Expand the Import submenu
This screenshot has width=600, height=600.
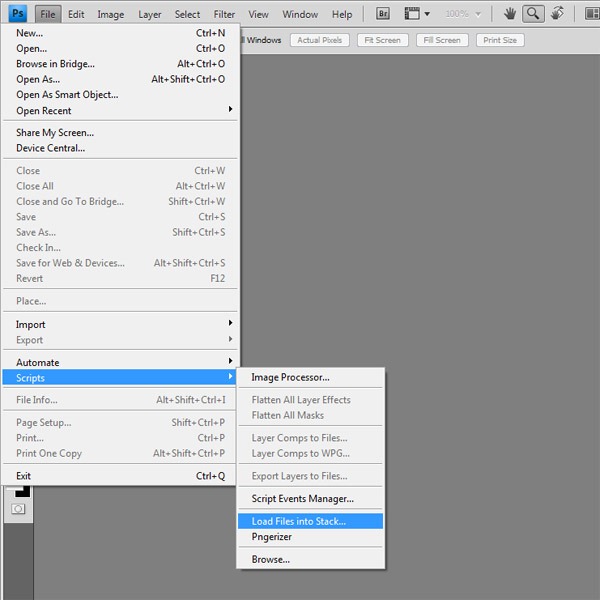point(120,324)
